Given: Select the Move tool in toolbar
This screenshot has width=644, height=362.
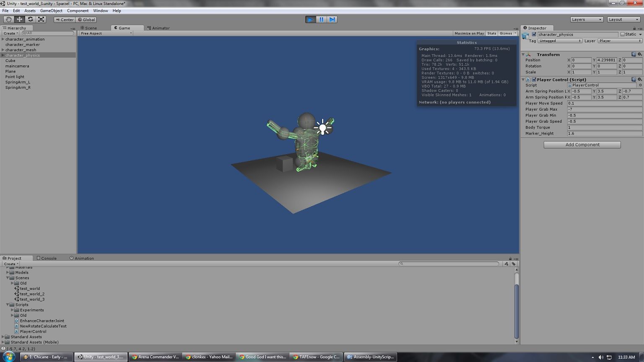Looking at the screenshot, I should click(x=19, y=19).
